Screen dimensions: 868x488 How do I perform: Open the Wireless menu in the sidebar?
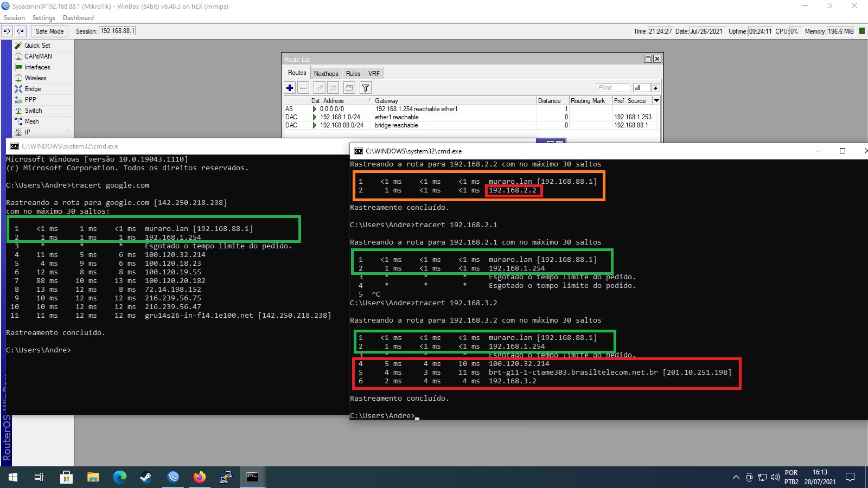coord(35,78)
